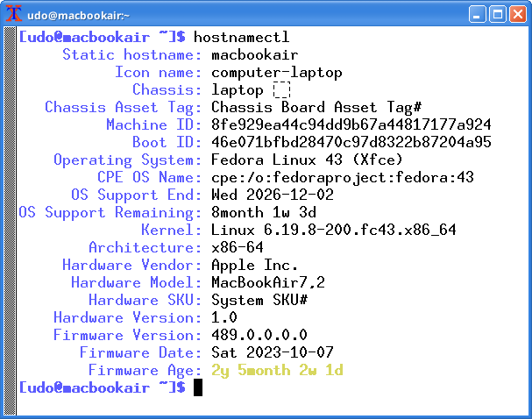
Task: Click the Hardware Model: label
Action: [x=137, y=282]
